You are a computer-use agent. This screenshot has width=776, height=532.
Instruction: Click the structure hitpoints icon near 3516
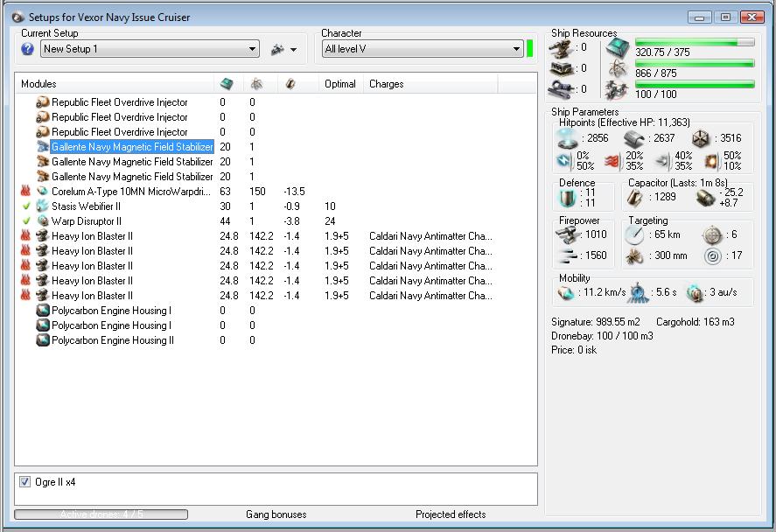pos(701,139)
